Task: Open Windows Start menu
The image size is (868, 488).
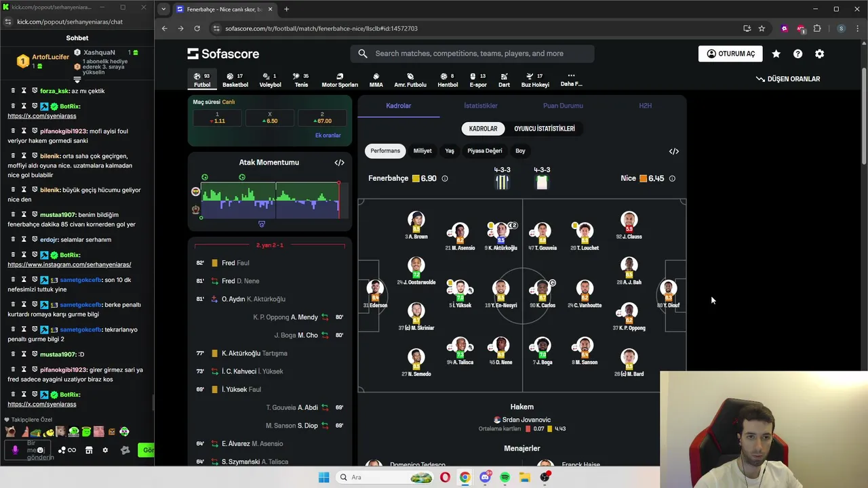Action: tap(324, 477)
